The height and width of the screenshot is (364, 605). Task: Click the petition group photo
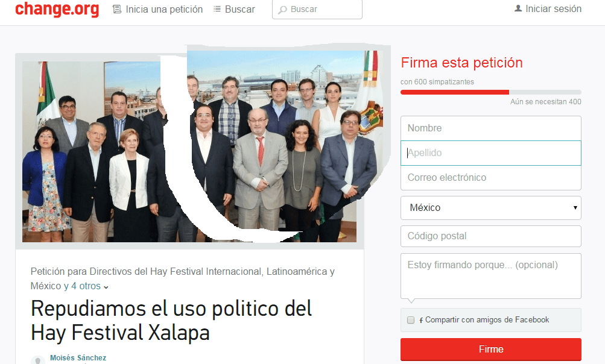[x=189, y=151]
